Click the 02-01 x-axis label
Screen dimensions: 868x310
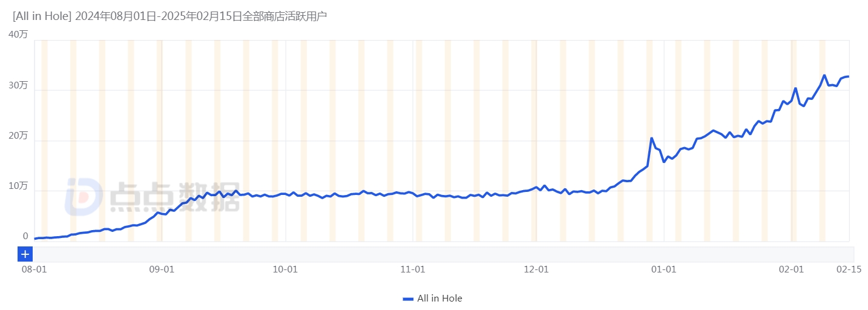pos(791,269)
